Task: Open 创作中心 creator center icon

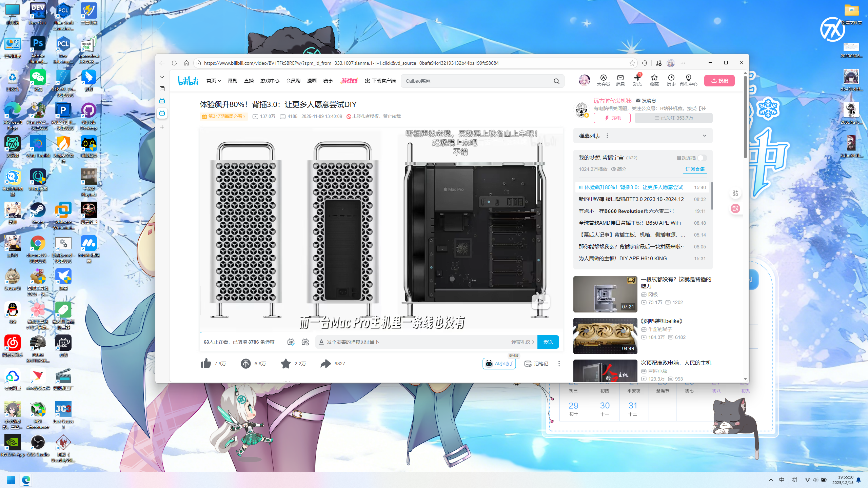Action: point(688,80)
